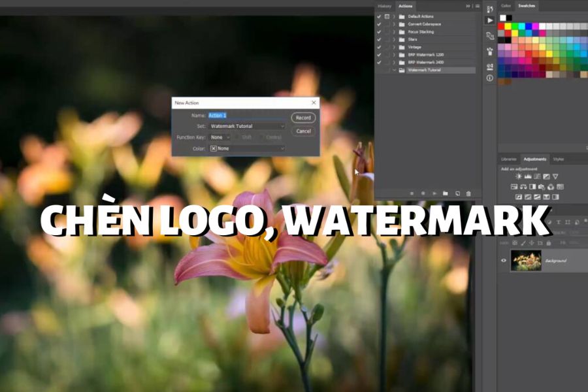This screenshot has width=588, height=392.
Task: Toggle checkmark for Stars action set
Action: click(379, 39)
